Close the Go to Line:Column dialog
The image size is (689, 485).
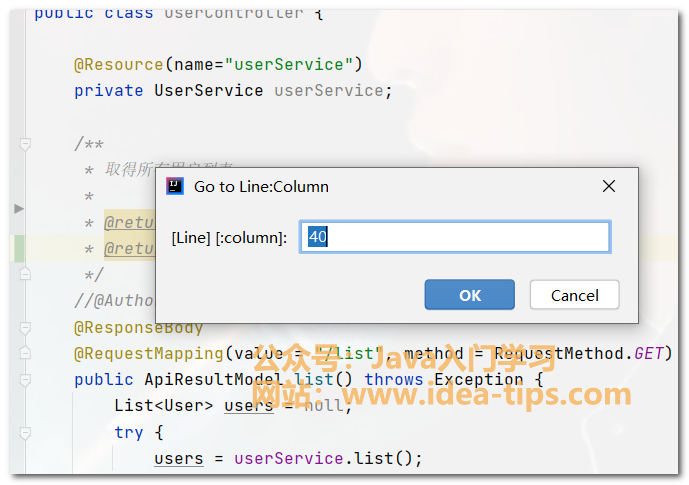[x=608, y=186]
